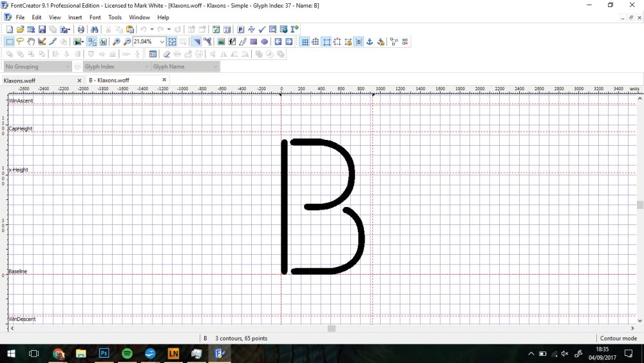
Task: Toggle the grid display
Action: tap(305, 41)
